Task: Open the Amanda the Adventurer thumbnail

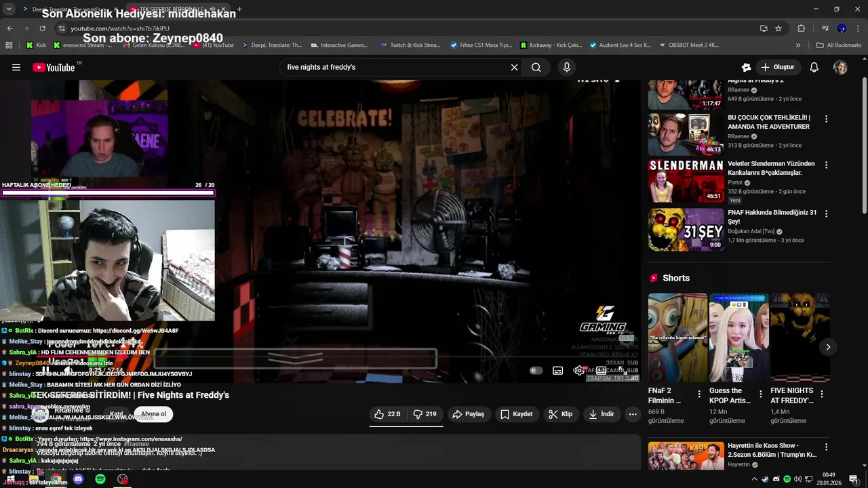Action: click(x=686, y=134)
